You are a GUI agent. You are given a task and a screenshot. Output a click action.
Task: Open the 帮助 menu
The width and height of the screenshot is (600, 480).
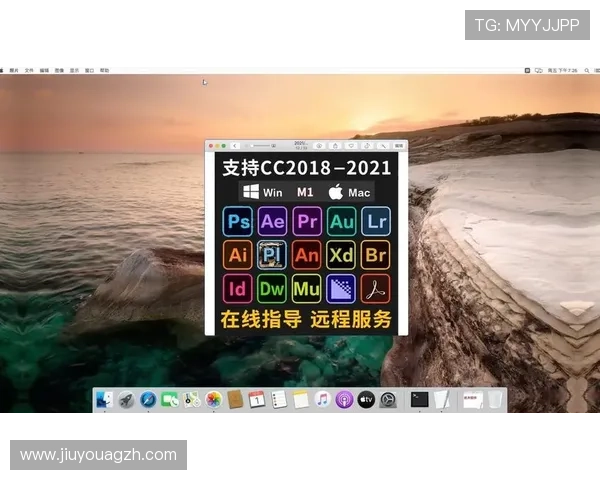104,70
